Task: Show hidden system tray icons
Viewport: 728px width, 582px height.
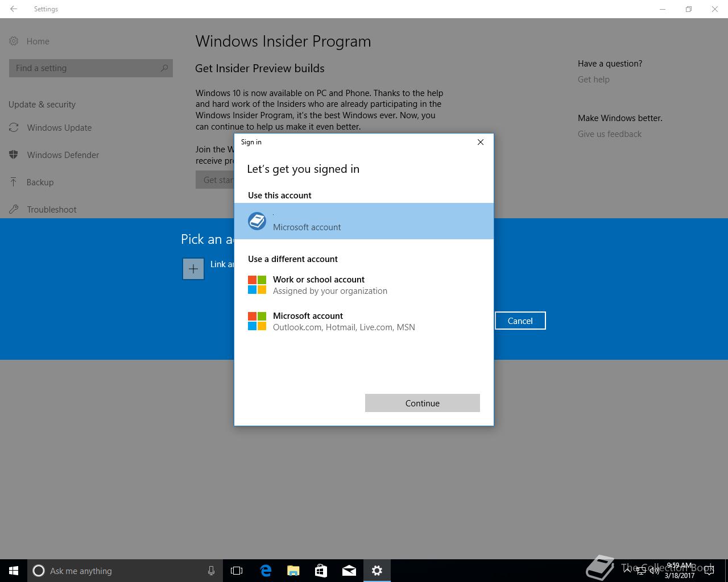Action: (x=627, y=570)
